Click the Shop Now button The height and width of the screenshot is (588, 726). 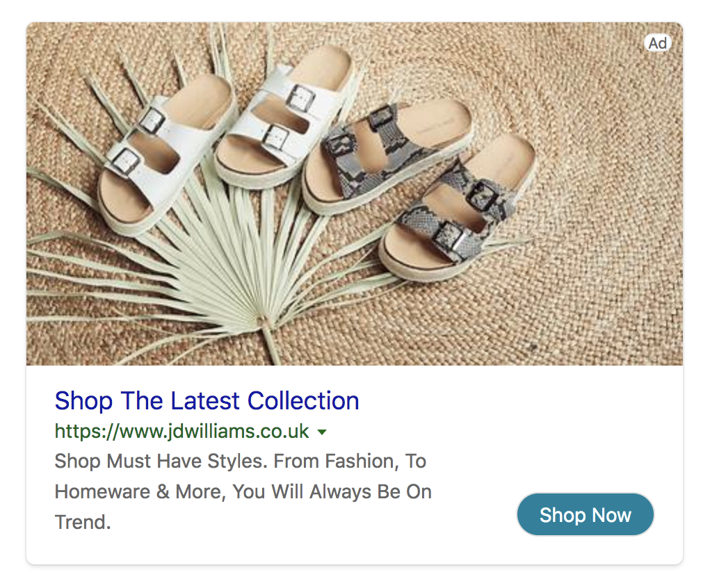point(586,514)
